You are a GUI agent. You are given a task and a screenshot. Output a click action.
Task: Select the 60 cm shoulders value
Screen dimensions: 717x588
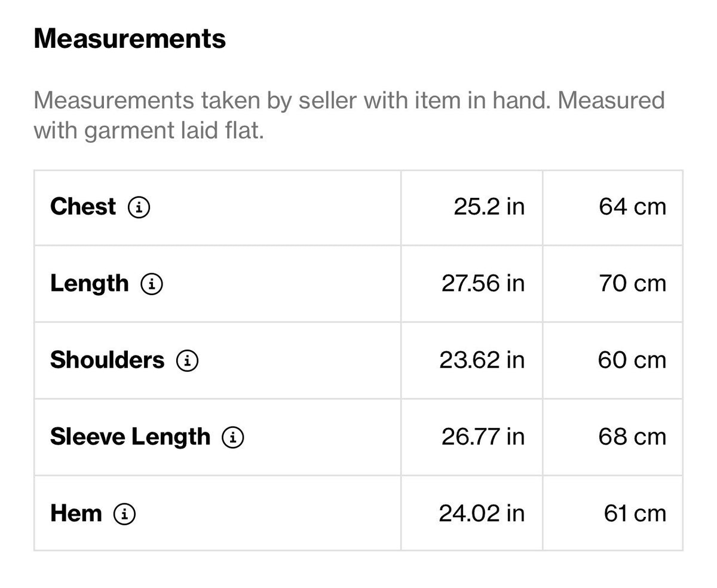[632, 360]
